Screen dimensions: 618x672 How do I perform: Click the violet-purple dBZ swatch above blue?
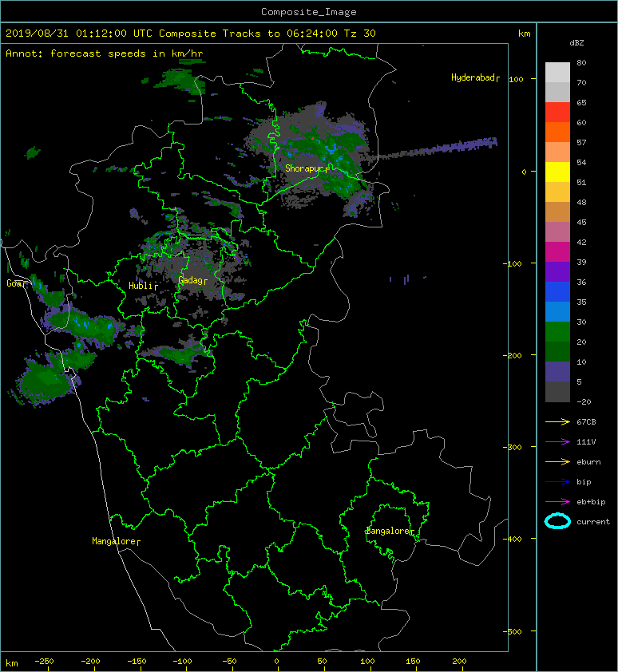click(557, 272)
